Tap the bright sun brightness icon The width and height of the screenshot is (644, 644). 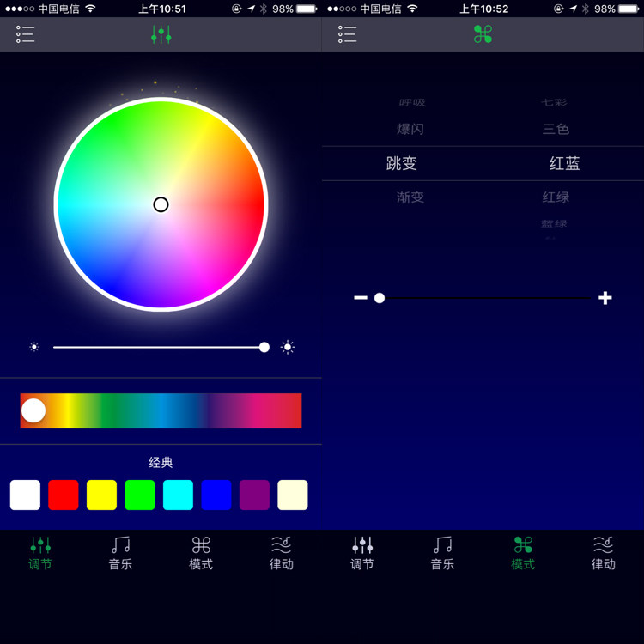pyautogui.click(x=288, y=348)
